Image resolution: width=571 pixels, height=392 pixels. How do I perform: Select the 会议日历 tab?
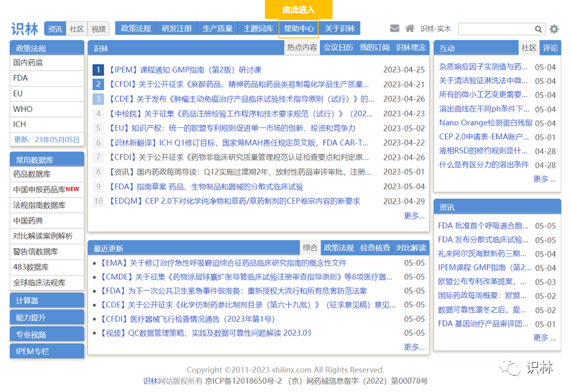338,47
